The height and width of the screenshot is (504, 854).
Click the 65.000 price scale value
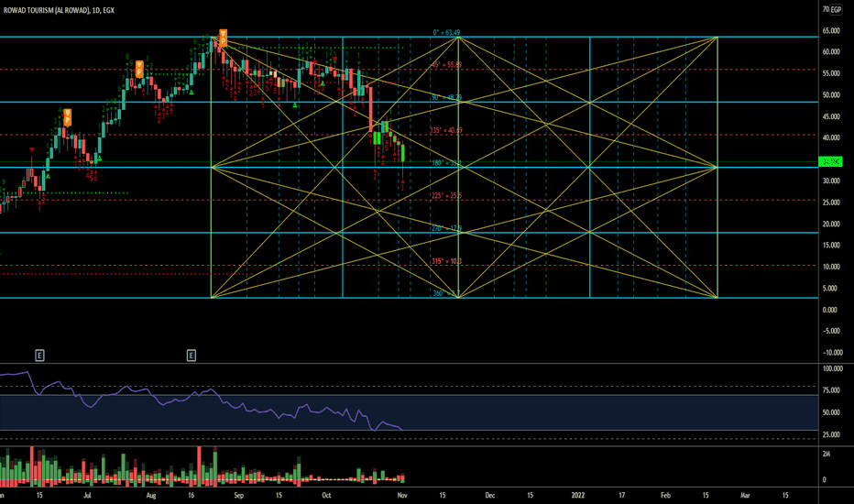coord(830,30)
